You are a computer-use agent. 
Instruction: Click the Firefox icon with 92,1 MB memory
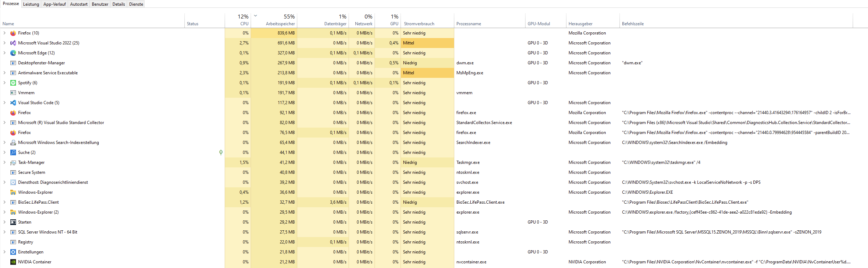(x=13, y=113)
